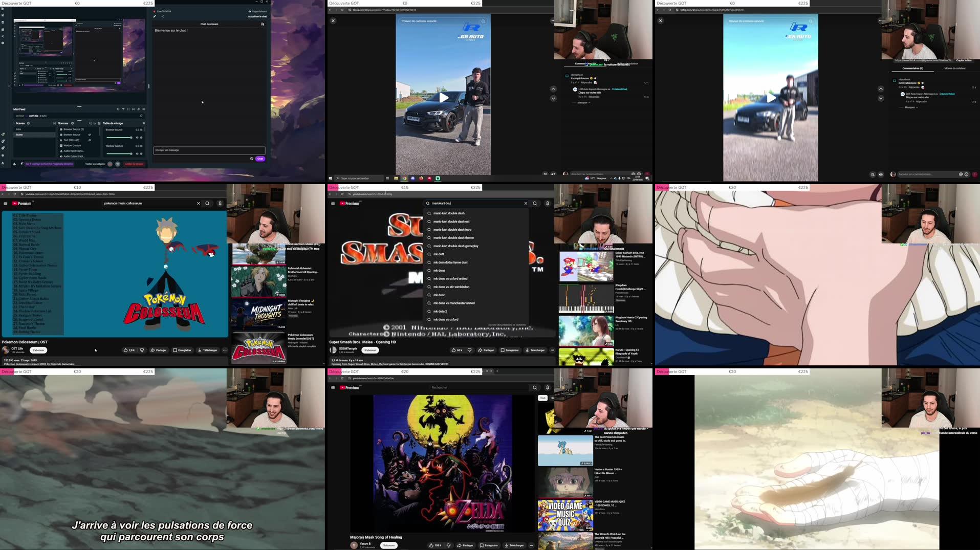Hide the Text (GDI+) source

[x=90, y=140]
